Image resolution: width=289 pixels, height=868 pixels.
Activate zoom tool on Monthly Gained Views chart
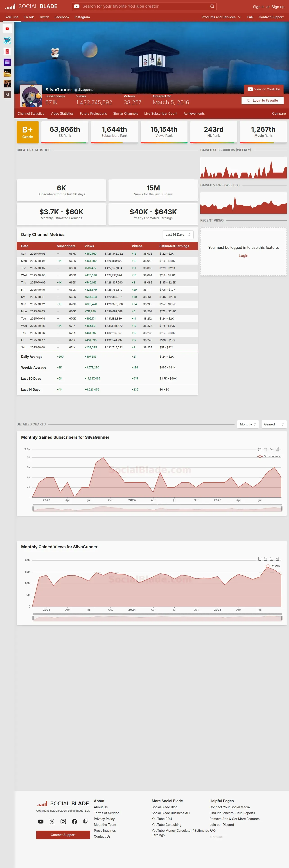pyautogui.click(x=259, y=559)
